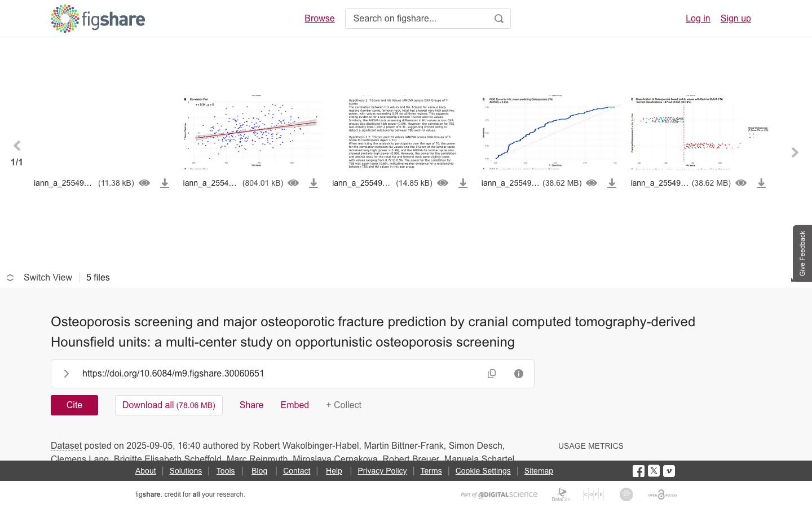Preview the 14.85 kB file via eye icon
This screenshot has height=508, width=812.
click(443, 183)
